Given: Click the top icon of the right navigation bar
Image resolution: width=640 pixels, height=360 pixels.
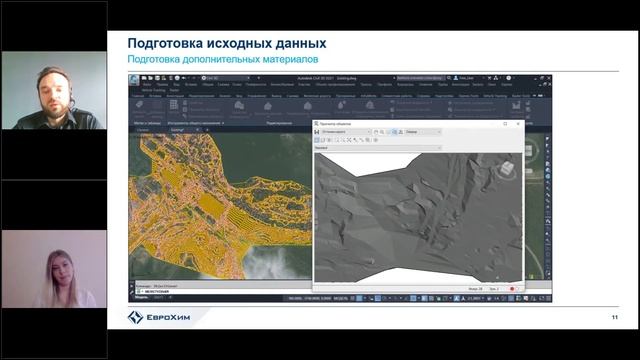Looking at the screenshot, I should pos(548,139).
